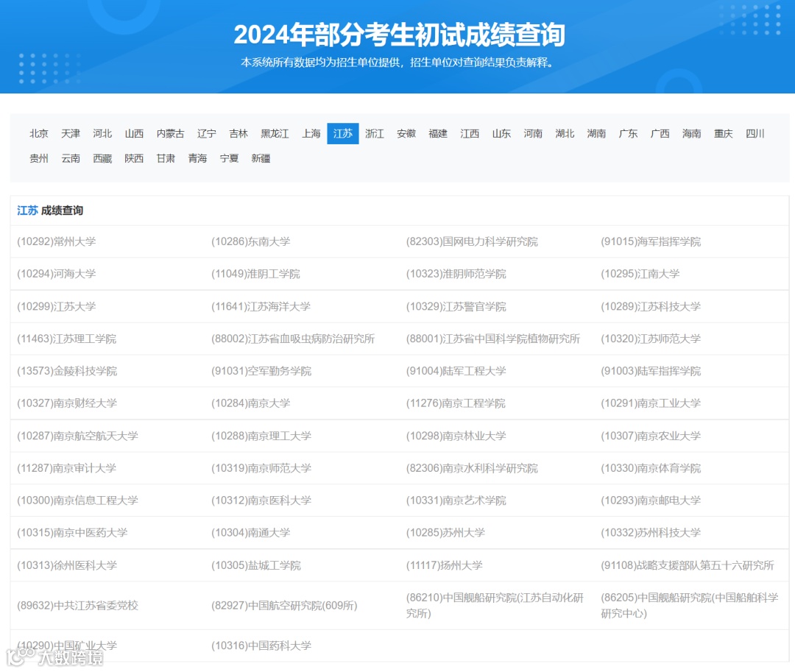This screenshot has height=672, width=795.
Task: Open the (10313)徐州医科大学 link
Action: click(67, 565)
